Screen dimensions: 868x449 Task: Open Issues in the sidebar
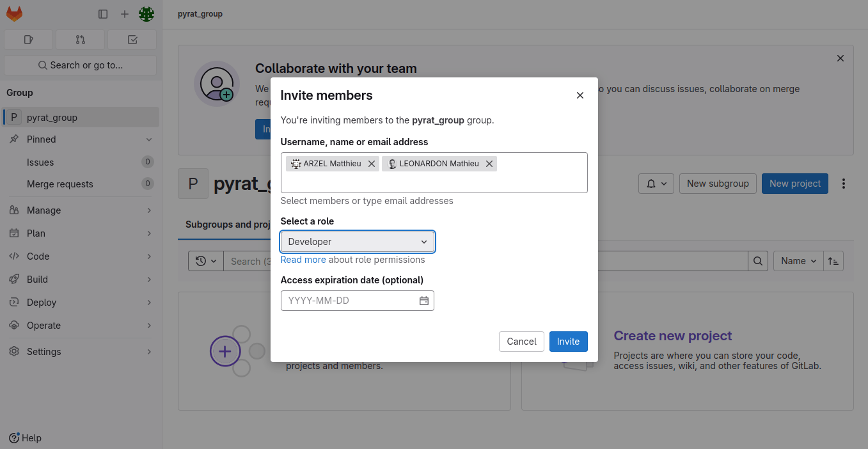40,162
